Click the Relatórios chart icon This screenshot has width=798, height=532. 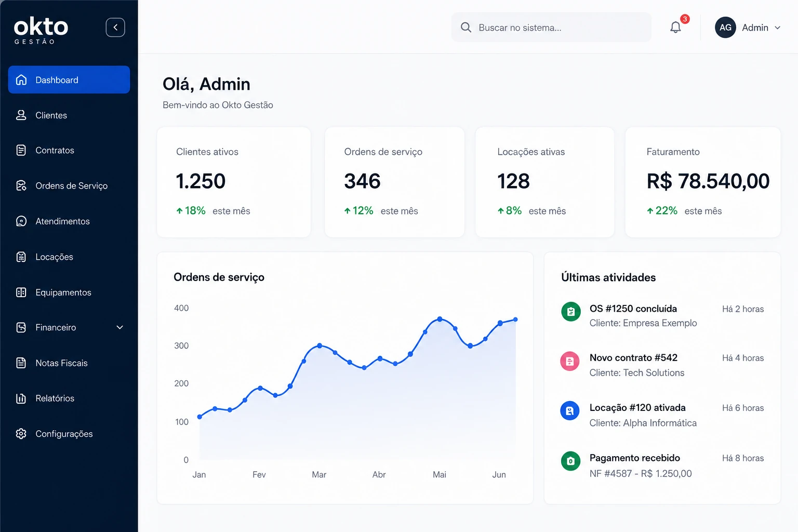point(21,398)
